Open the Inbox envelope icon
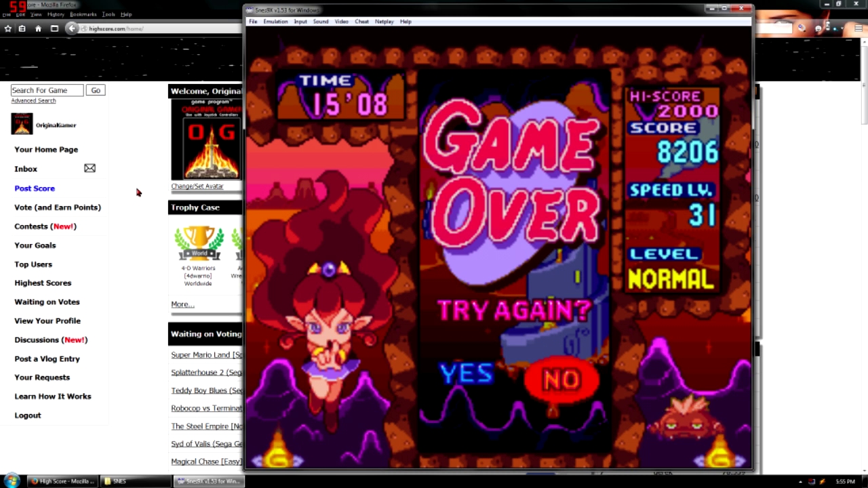Screen dimensions: 868x488 [x=90, y=168]
